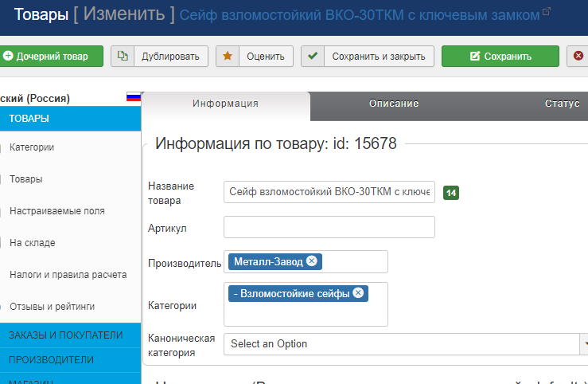Open the Категории multi-select box

306,304
